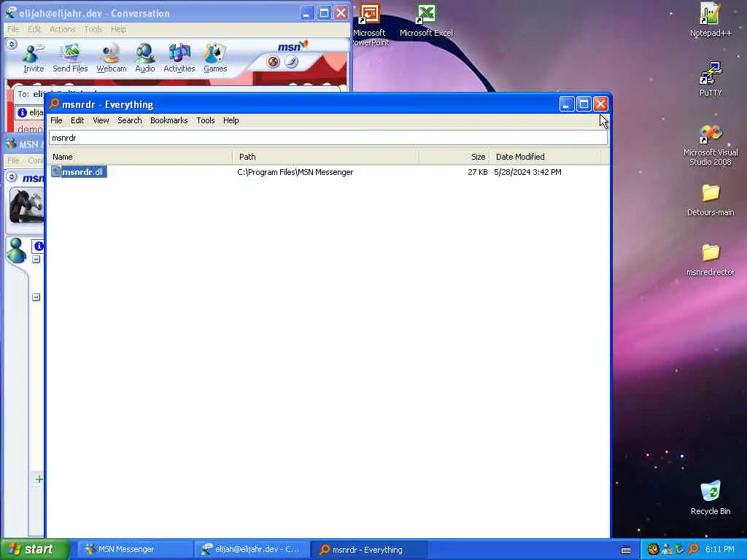Screen dimensions: 747x560
Task: Click PuTTY desktop icon
Action: tap(711, 79)
